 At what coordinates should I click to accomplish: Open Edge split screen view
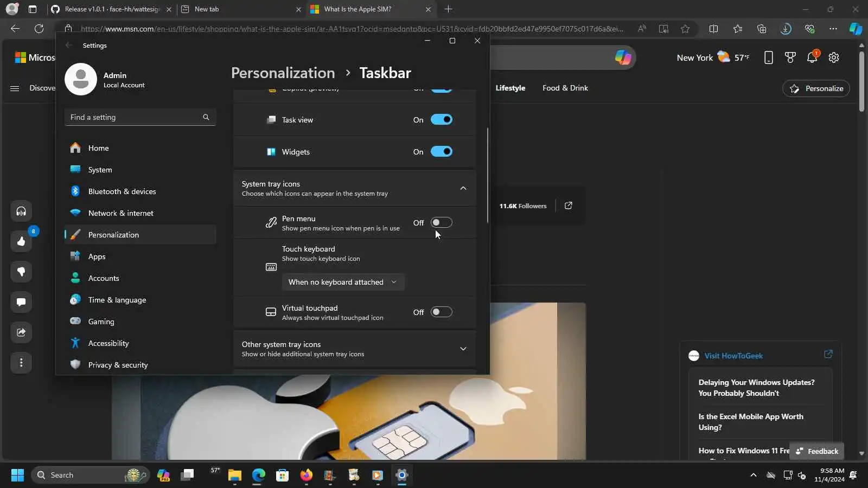[714, 29]
